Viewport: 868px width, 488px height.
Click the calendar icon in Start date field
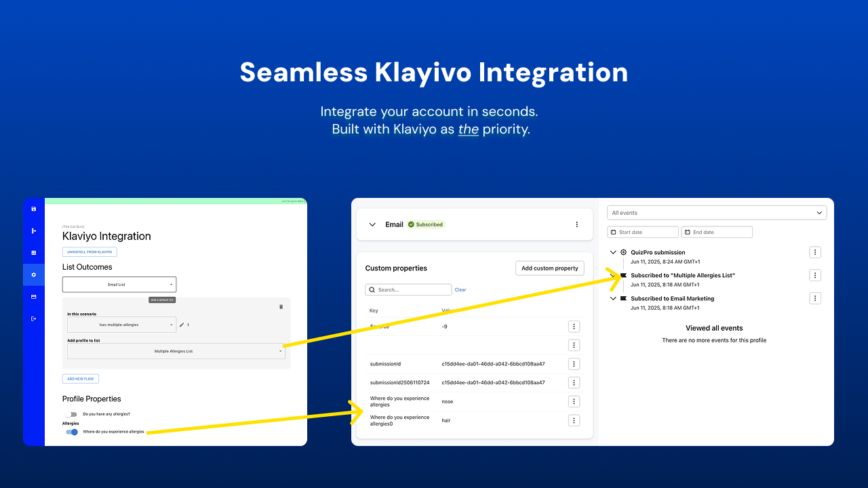click(x=614, y=232)
